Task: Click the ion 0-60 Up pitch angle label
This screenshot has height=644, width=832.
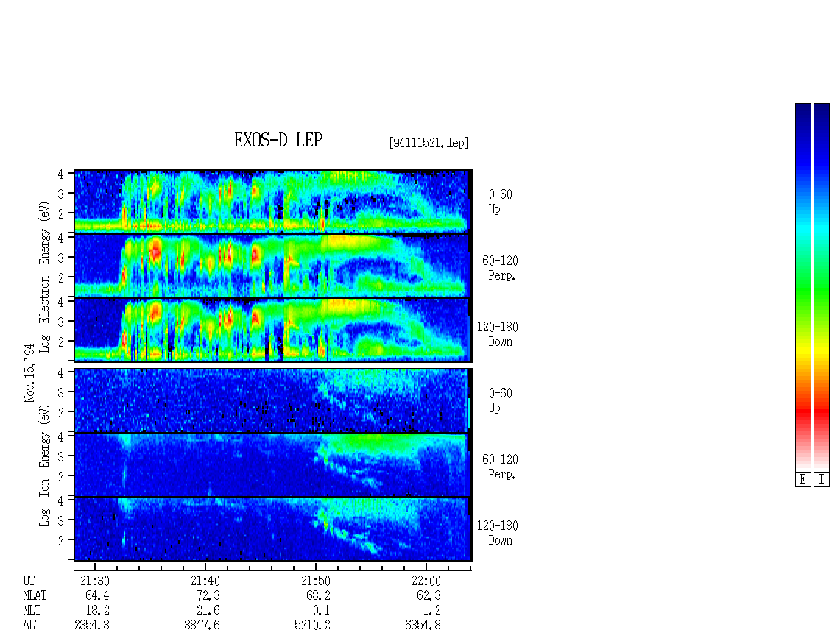Action: [500, 400]
